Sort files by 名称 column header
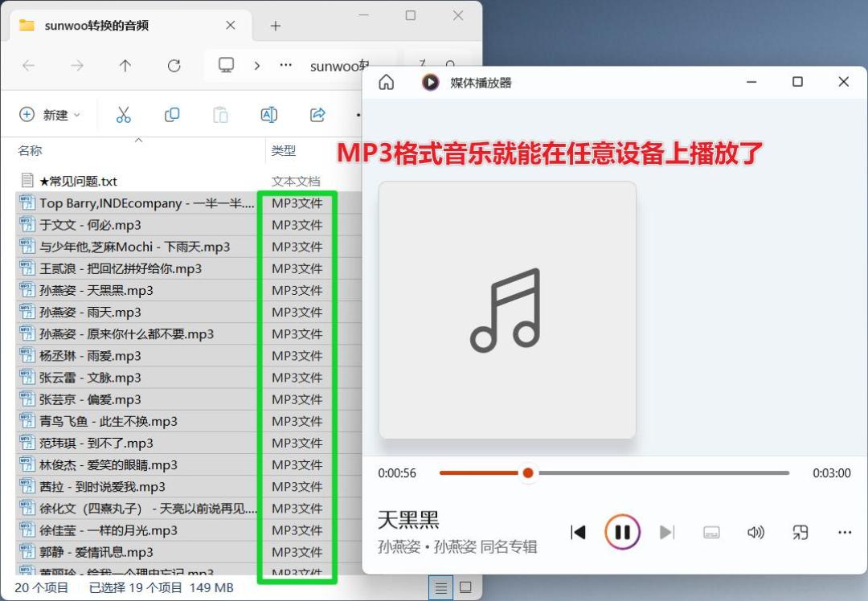 click(30, 150)
